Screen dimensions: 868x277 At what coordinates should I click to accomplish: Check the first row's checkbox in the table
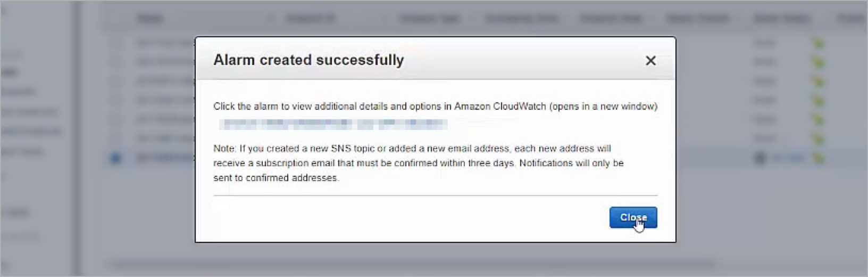click(x=115, y=43)
